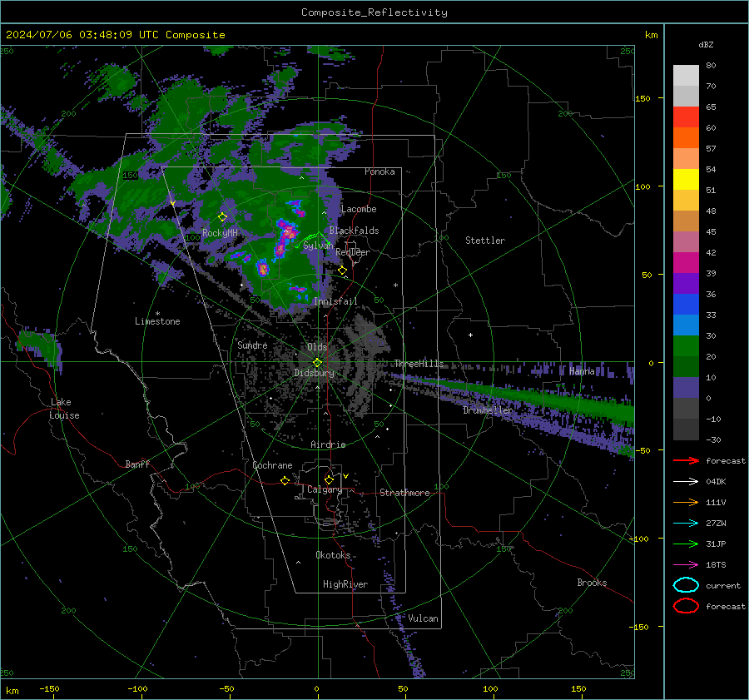Click the yellow diamond radar marker at Didsbury
This screenshot has width=749, height=700.
coord(317,363)
